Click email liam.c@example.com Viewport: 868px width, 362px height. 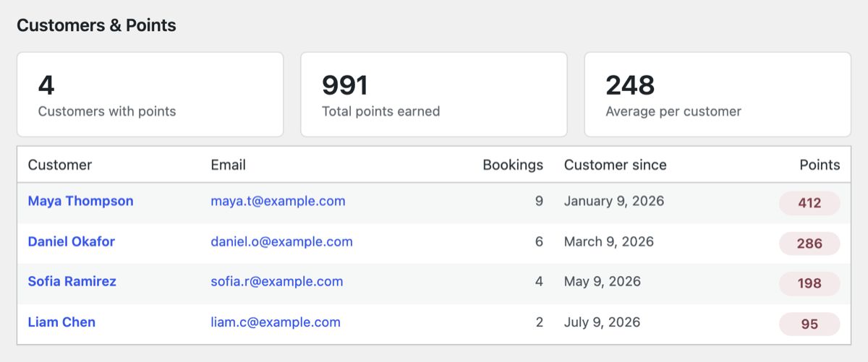click(276, 322)
